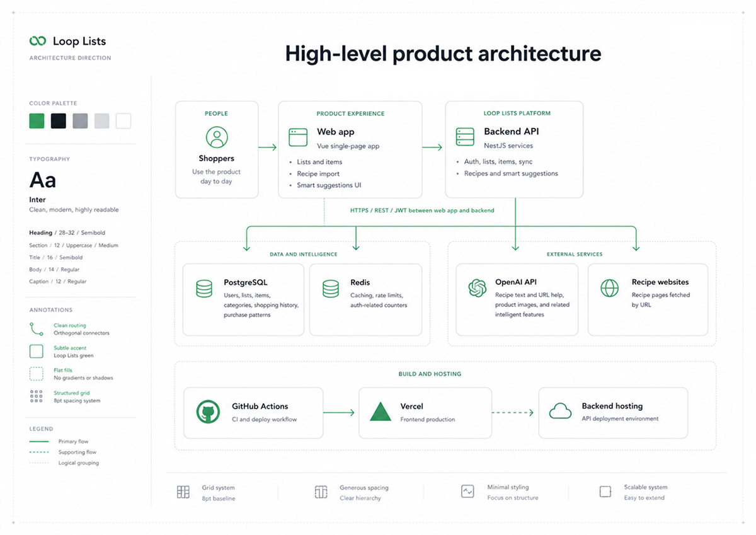The width and height of the screenshot is (756, 535).
Task: Click the 'Redis' card title
Action: pos(360,282)
